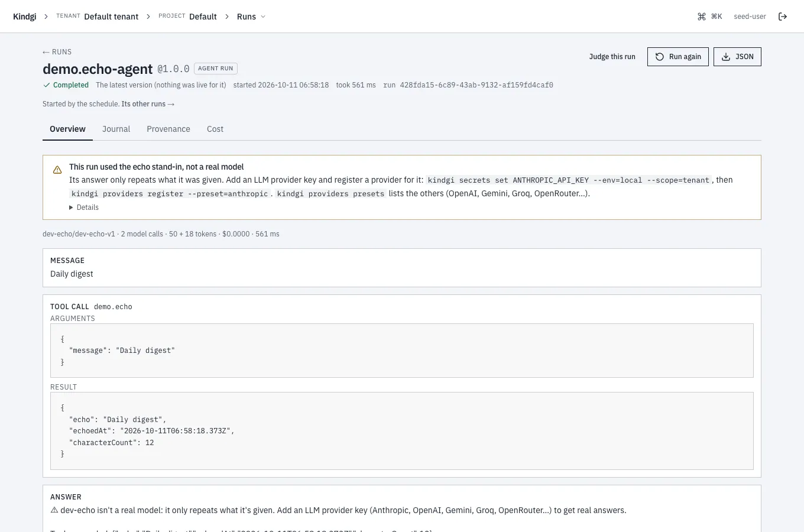Click the warning triangle icon in banner

coord(57,170)
